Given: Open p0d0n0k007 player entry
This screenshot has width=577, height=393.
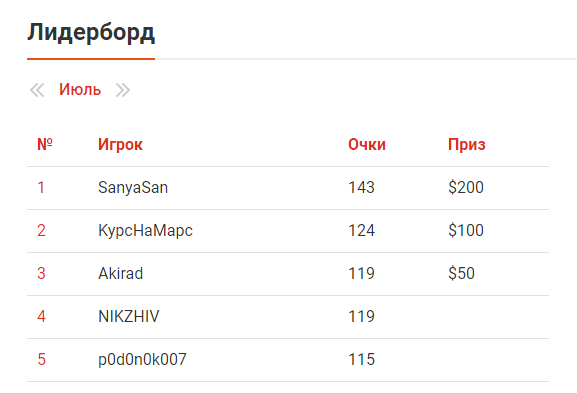Looking at the screenshot, I should pos(142,360).
